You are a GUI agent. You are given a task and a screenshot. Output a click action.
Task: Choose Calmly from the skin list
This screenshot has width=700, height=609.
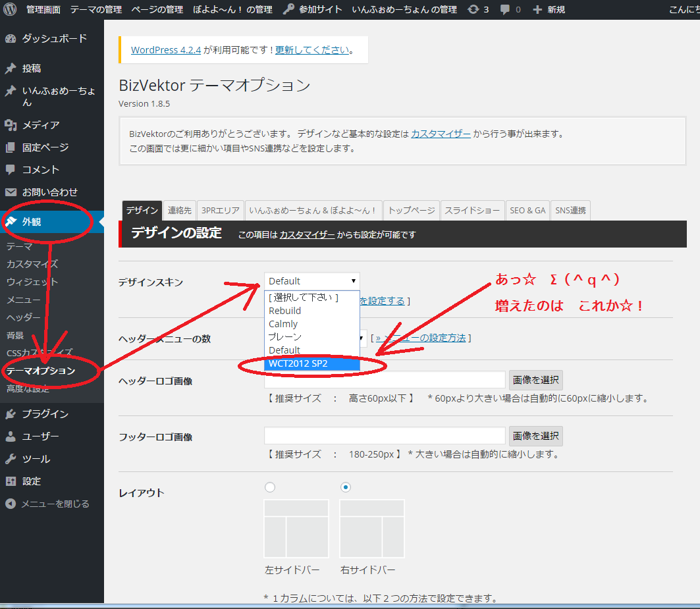point(311,324)
